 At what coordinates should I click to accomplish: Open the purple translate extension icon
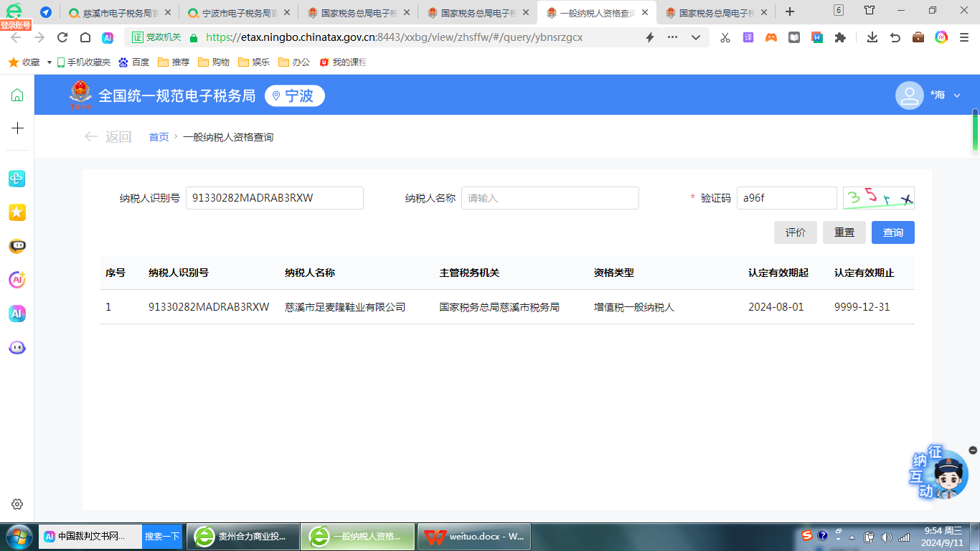[748, 37]
